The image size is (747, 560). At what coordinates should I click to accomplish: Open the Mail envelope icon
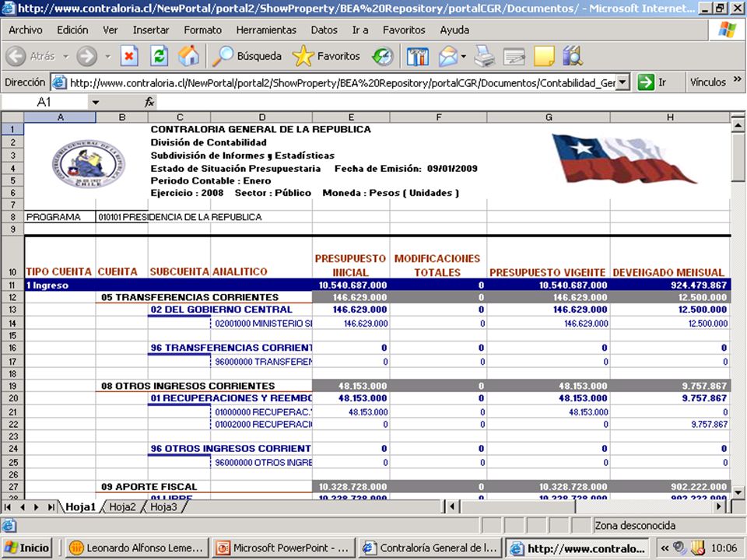click(x=448, y=56)
